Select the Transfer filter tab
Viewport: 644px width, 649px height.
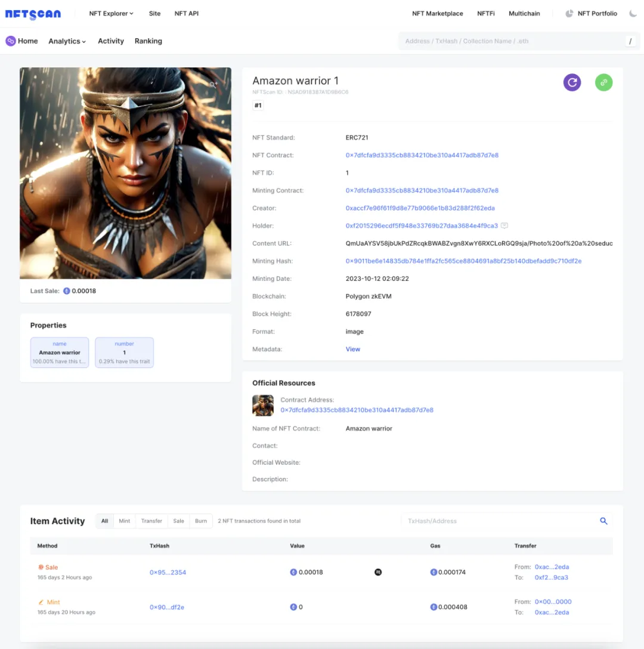coord(151,521)
